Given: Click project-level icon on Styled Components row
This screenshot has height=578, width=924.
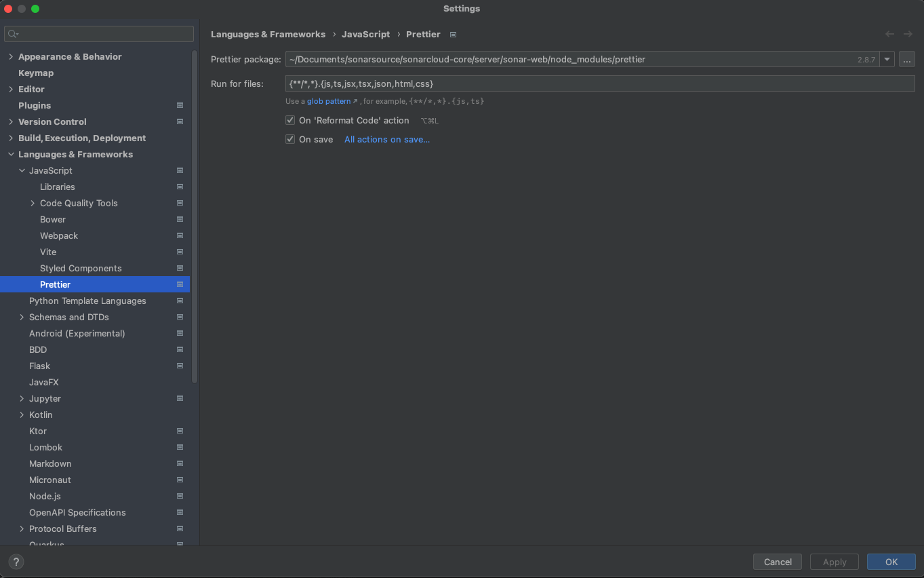Looking at the screenshot, I should 180,268.
